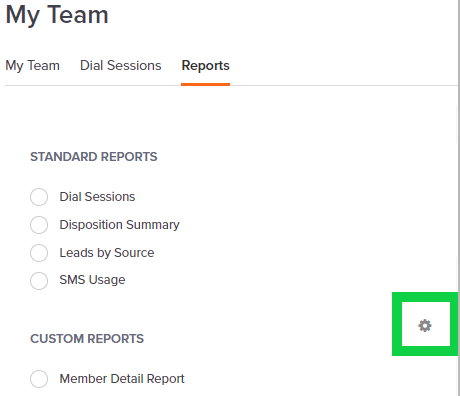Click the large My Team page title

click(57, 15)
